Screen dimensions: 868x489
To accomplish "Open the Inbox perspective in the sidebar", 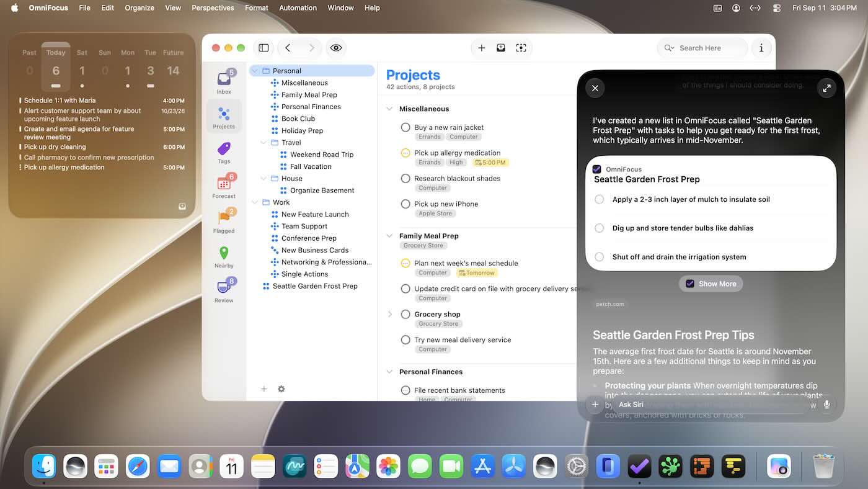I will (224, 81).
